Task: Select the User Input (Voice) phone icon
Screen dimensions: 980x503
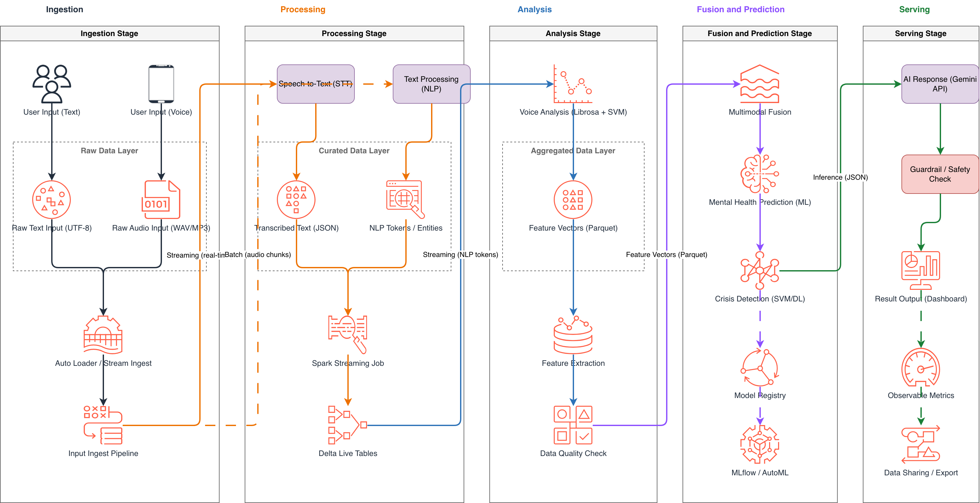Action: (x=161, y=84)
